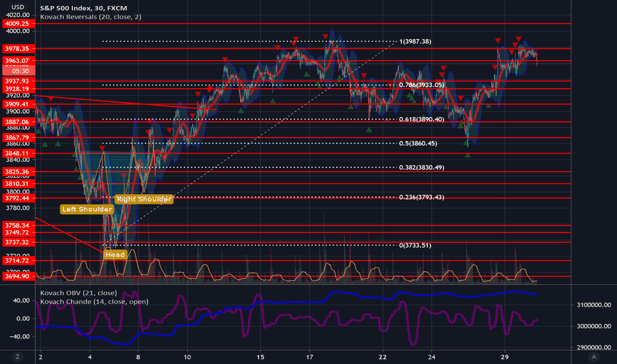Viewport: 617px width, 364px height.
Task: Click date 17 on the time axis
Action: (x=309, y=357)
